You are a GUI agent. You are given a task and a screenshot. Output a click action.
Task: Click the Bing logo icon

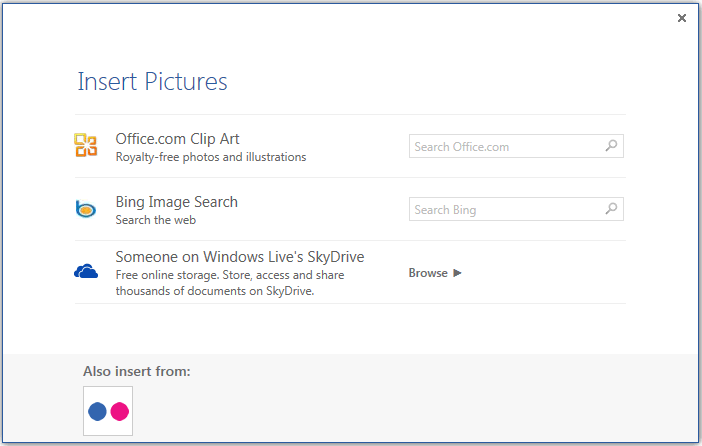tap(86, 209)
